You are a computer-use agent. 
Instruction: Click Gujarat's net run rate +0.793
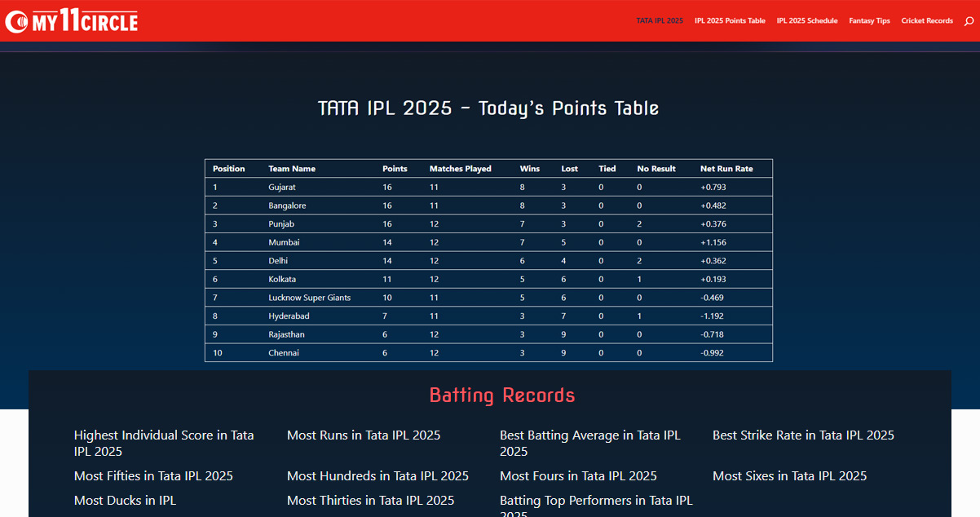(x=713, y=188)
